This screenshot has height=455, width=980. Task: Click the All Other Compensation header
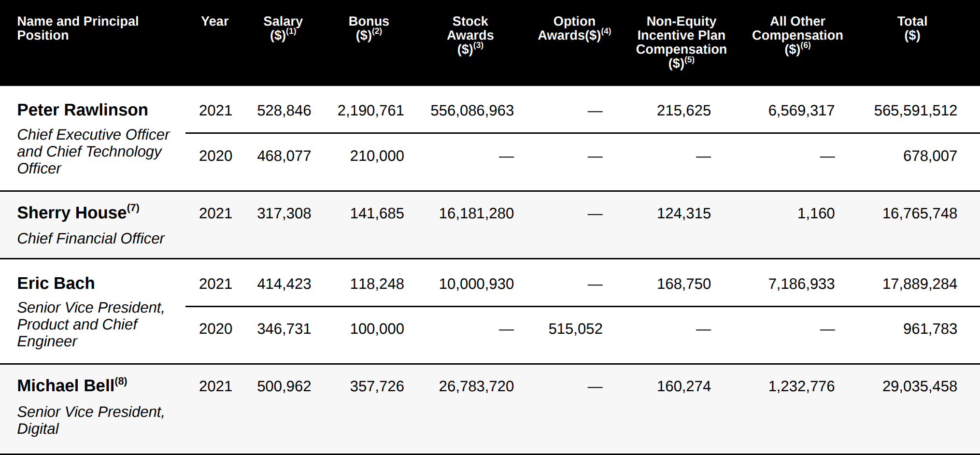[797, 35]
